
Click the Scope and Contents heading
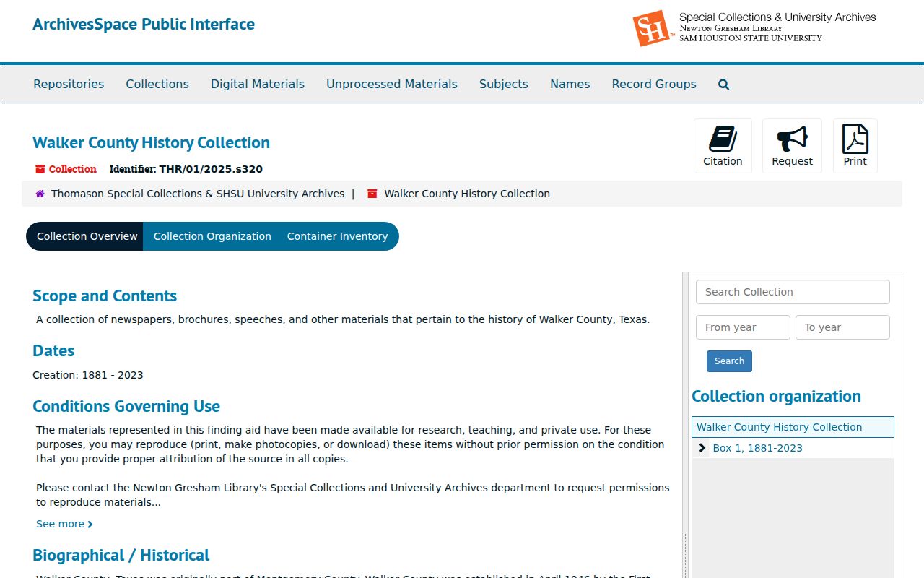105,296
